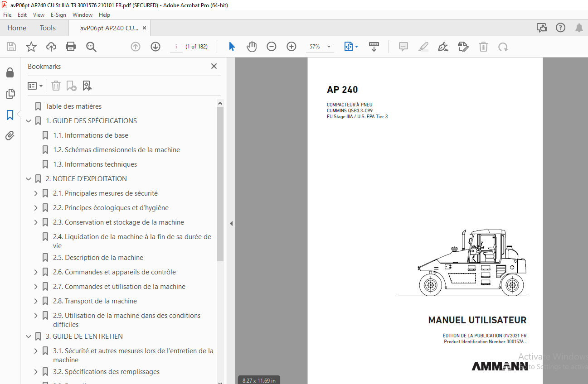
Task: Open the Sign document pen tool
Action: click(x=443, y=47)
